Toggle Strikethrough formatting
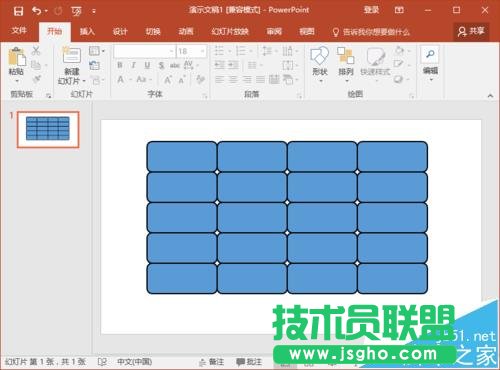This screenshot has height=370, width=500. click(175, 65)
